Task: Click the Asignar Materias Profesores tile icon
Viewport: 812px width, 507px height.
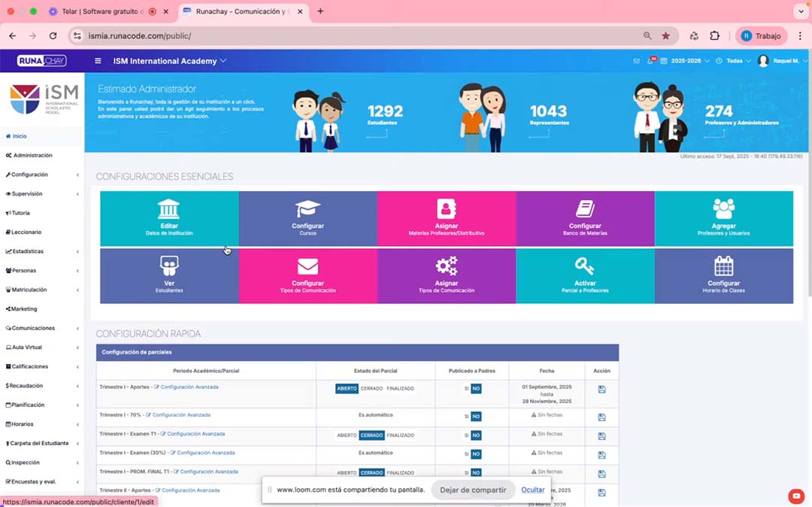Action: click(x=447, y=209)
